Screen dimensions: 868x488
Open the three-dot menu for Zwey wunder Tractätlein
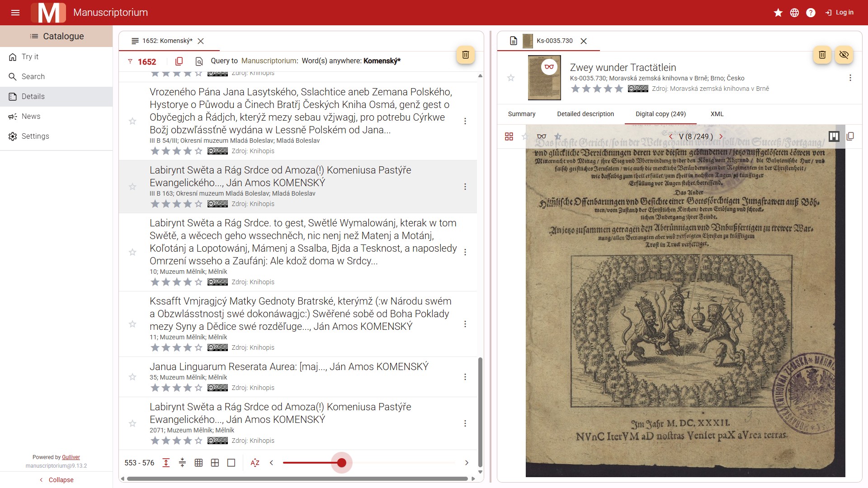(x=850, y=78)
